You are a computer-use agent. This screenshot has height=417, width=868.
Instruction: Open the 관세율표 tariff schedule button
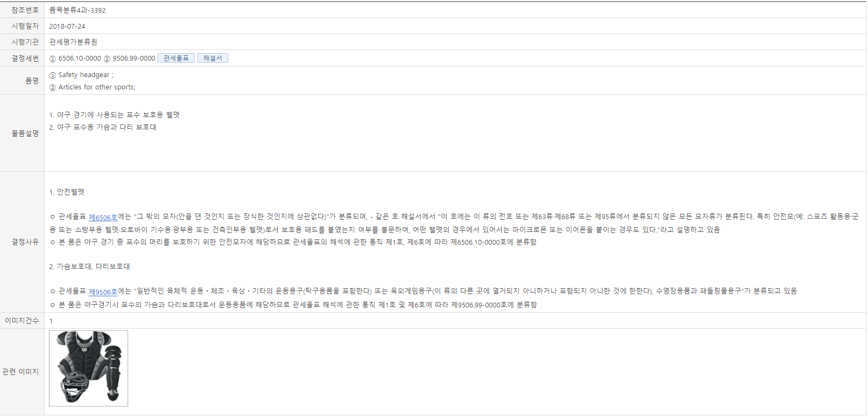176,58
